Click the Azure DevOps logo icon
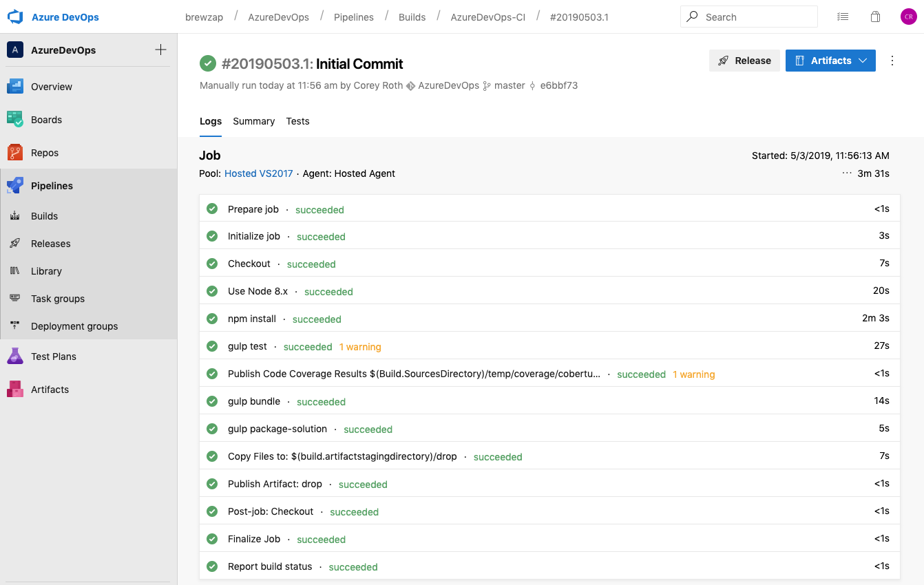 pyautogui.click(x=15, y=17)
